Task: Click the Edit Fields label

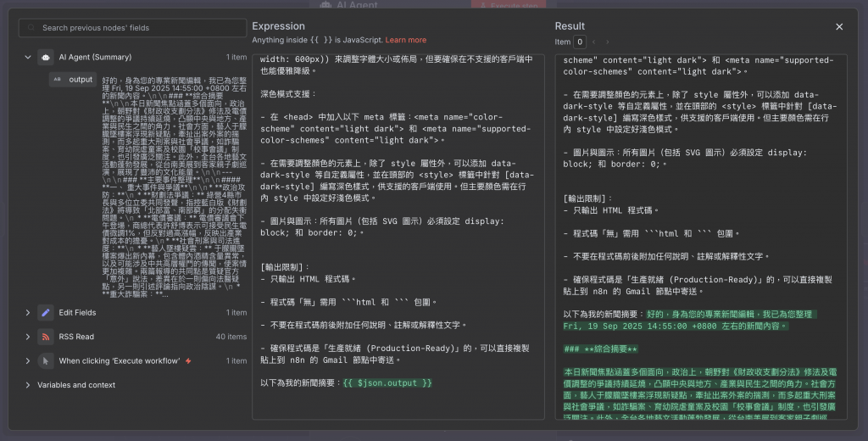Action: tap(77, 312)
